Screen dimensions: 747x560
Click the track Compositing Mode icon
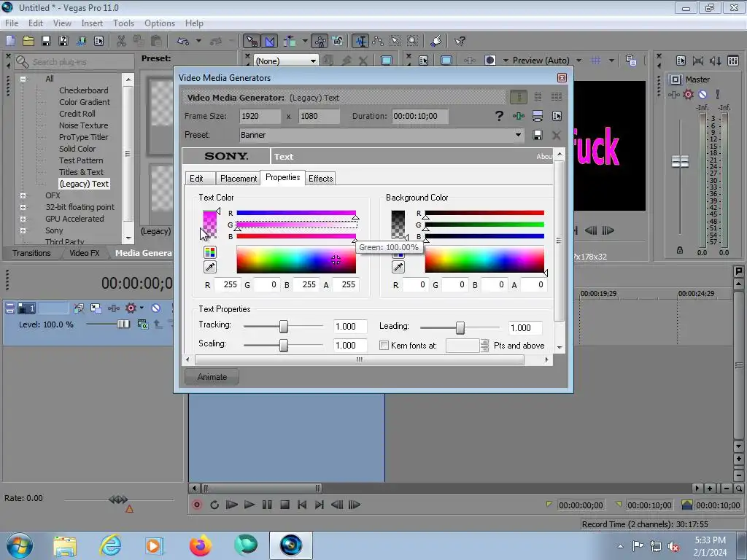click(x=142, y=324)
